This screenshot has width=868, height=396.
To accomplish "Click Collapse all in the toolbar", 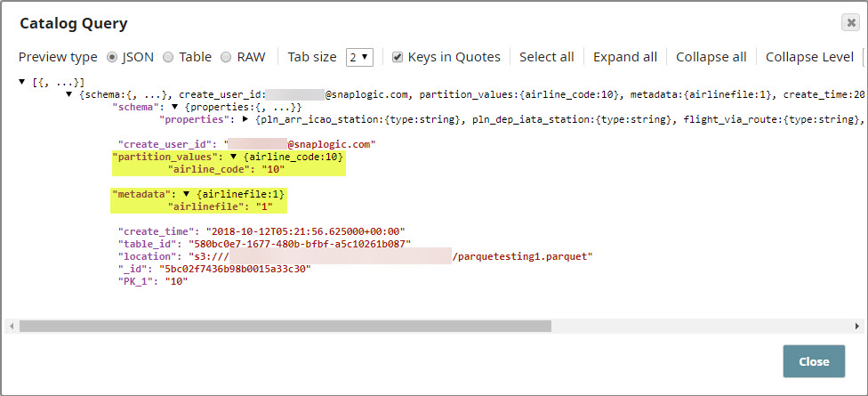I will tap(711, 57).
